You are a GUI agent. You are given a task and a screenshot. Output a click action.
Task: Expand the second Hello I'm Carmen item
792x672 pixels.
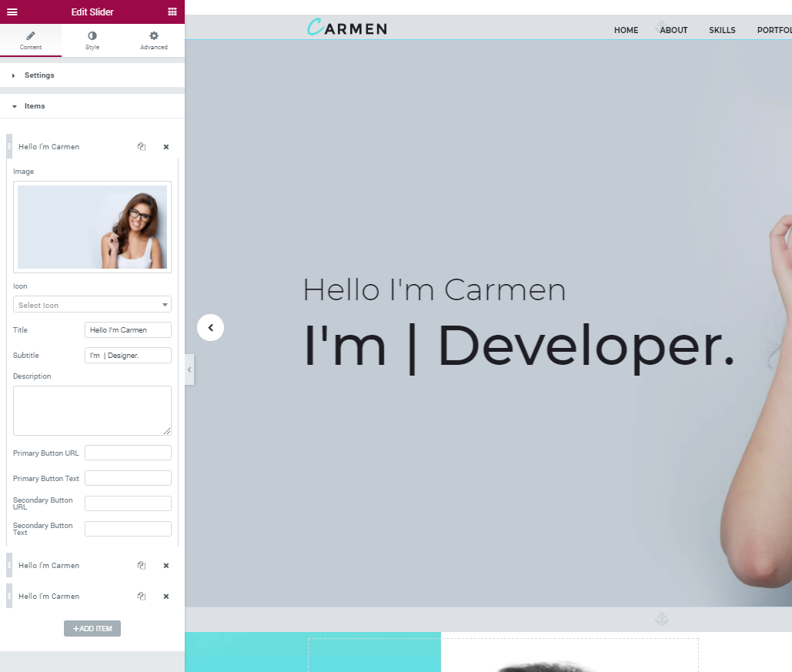click(49, 565)
